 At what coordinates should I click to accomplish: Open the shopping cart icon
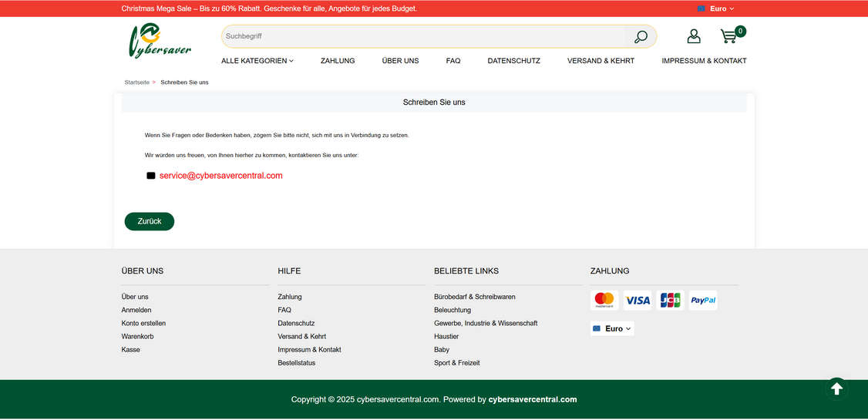728,36
